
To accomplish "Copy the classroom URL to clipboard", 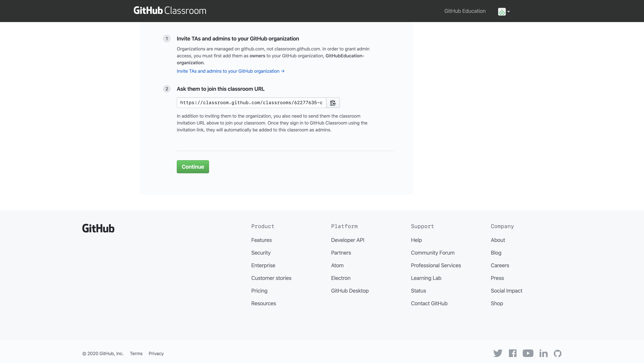I will pos(333,102).
